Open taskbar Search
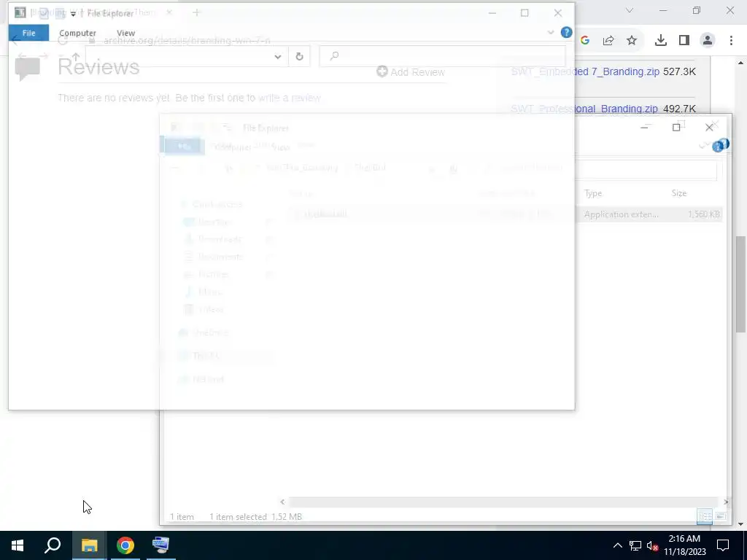Image resolution: width=747 pixels, height=560 pixels. point(53,545)
